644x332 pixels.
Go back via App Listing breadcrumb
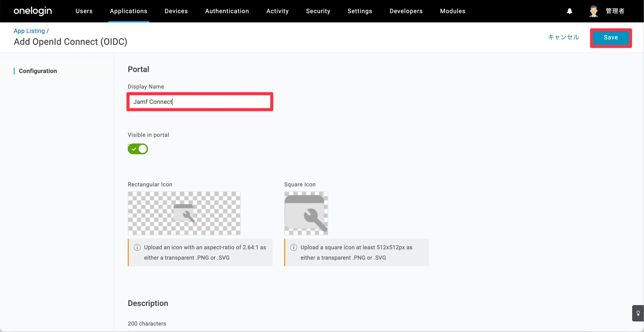29,31
